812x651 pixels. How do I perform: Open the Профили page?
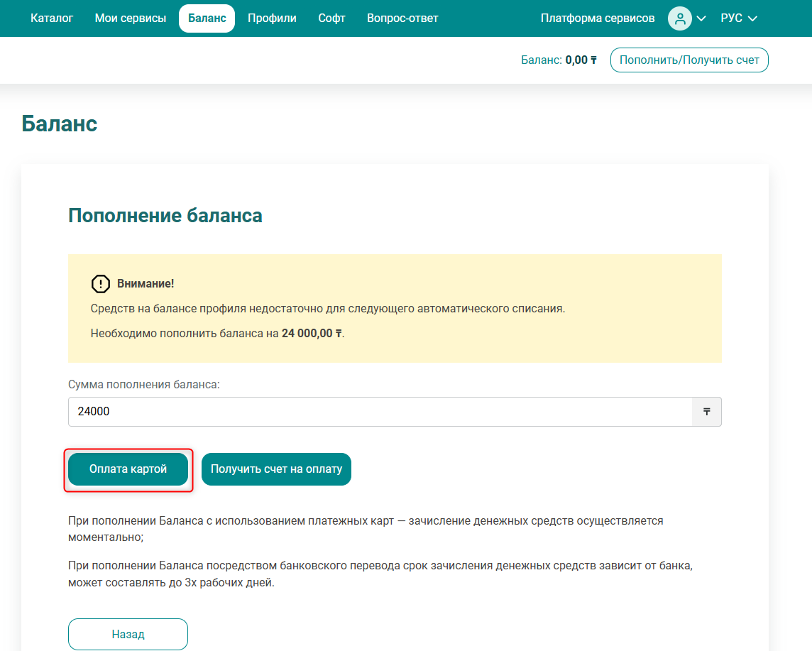(272, 18)
